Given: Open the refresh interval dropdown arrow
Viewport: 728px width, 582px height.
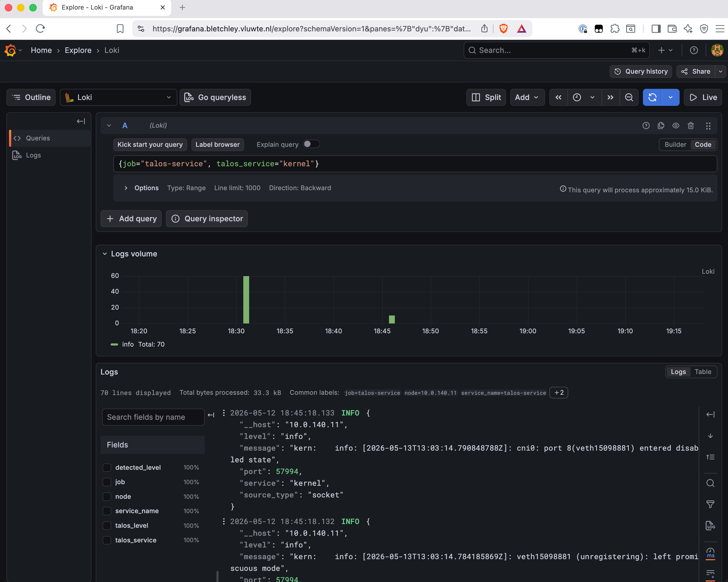Looking at the screenshot, I should click(670, 97).
